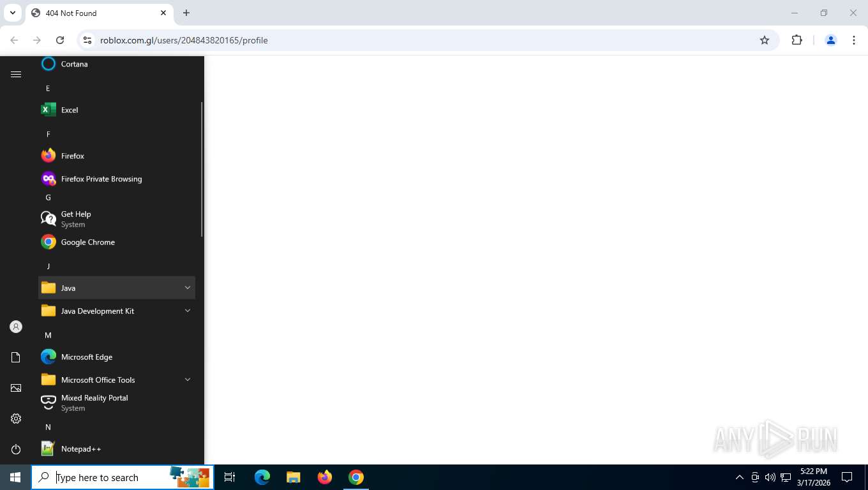Open the tab search dropdown

tap(12, 13)
